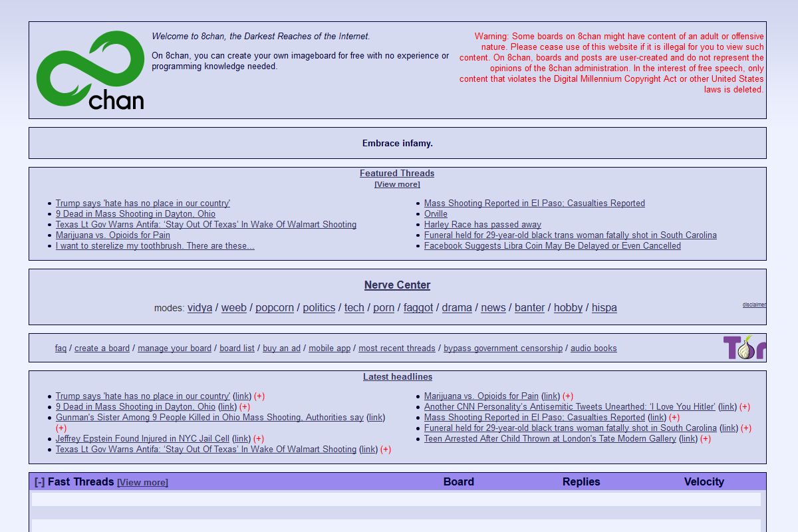Switch to vidya mode
The image size is (798, 532).
[x=199, y=308]
